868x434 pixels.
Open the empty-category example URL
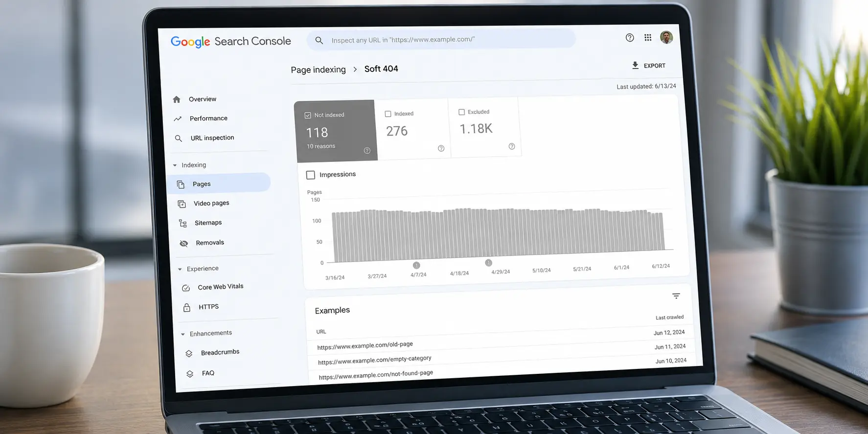point(375,360)
